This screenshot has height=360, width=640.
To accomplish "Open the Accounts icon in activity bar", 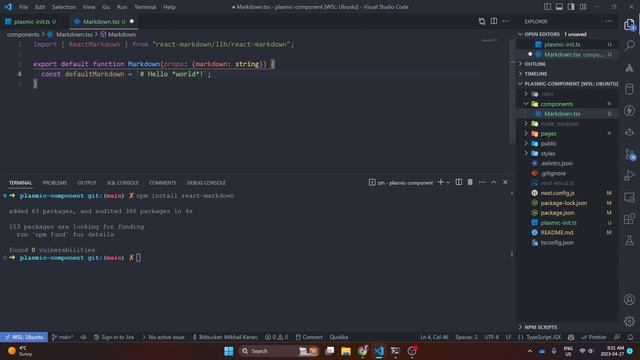I will [629, 300].
